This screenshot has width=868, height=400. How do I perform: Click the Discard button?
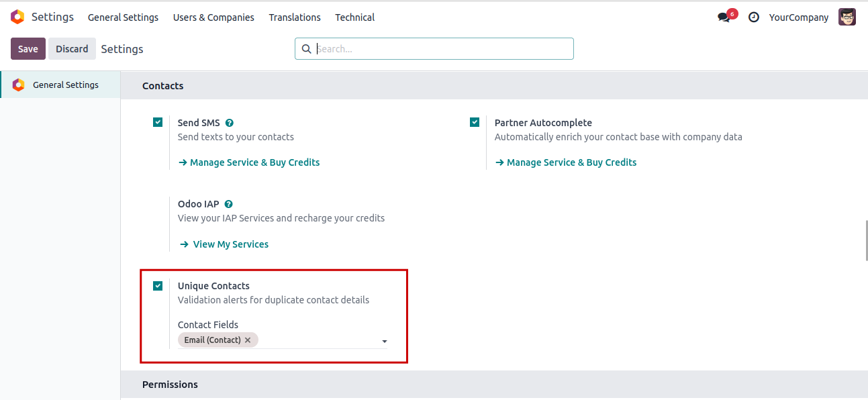coord(72,49)
